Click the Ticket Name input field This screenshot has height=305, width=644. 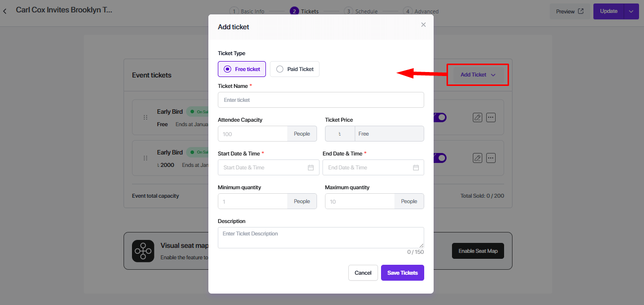tap(321, 100)
